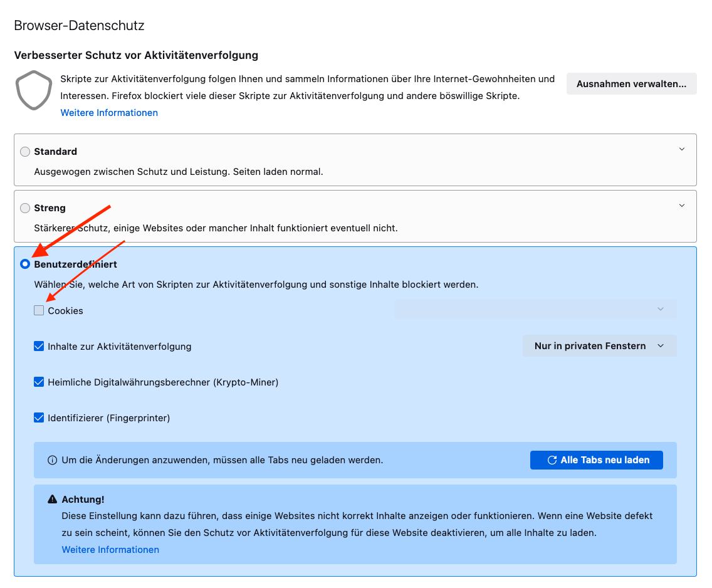Click the Cookies label text
This screenshot has height=588, width=712.
click(65, 311)
